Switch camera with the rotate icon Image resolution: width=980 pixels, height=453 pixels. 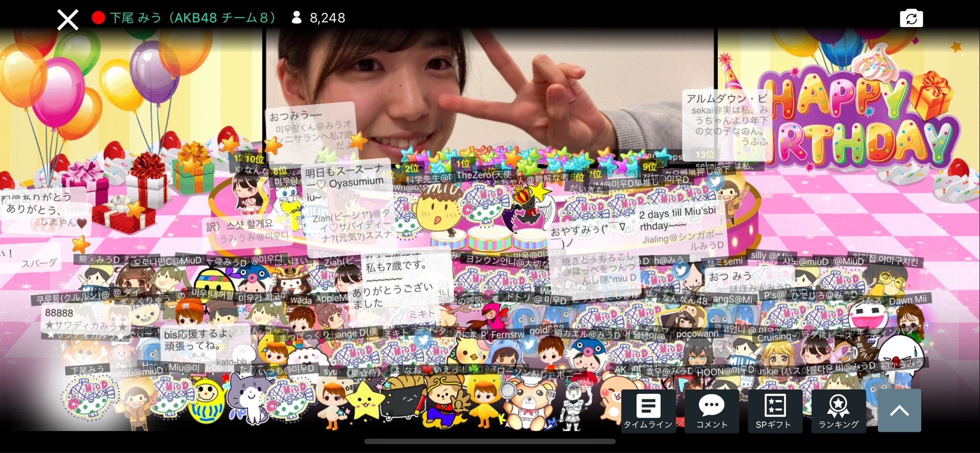pos(911,19)
